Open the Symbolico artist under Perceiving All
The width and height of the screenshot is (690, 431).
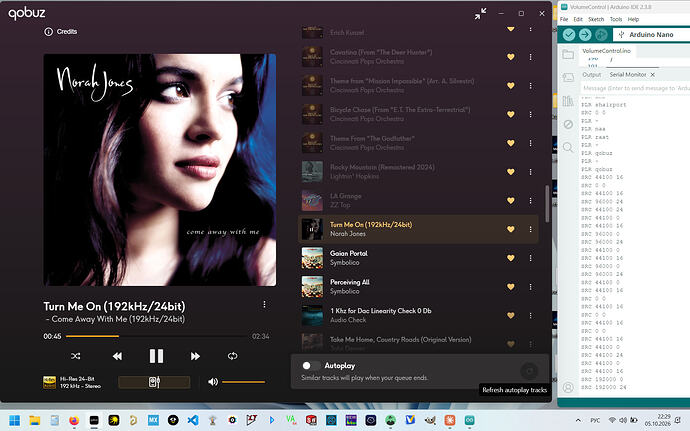[x=345, y=291]
